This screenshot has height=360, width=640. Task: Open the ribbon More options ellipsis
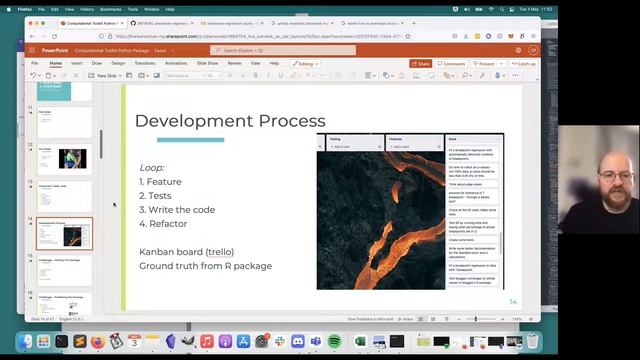(x=515, y=76)
